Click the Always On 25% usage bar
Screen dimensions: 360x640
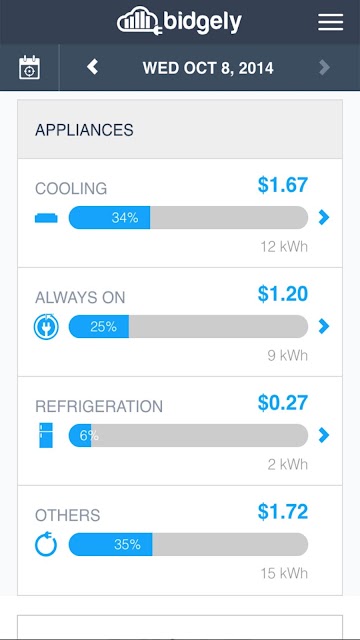188,326
